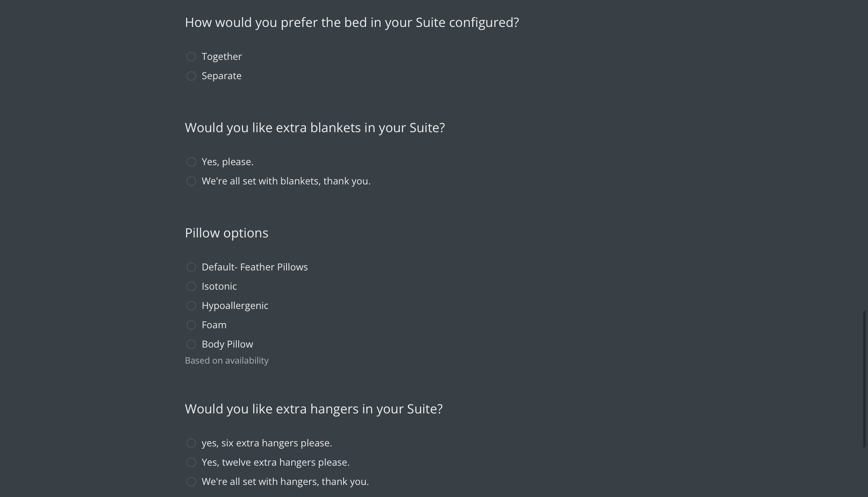Click the Body Pillow label text

[227, 344]
